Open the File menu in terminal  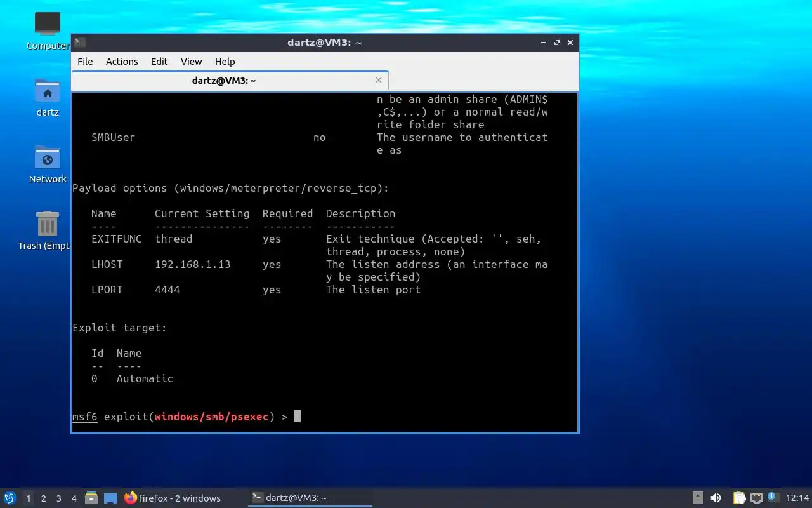point(85,62)
